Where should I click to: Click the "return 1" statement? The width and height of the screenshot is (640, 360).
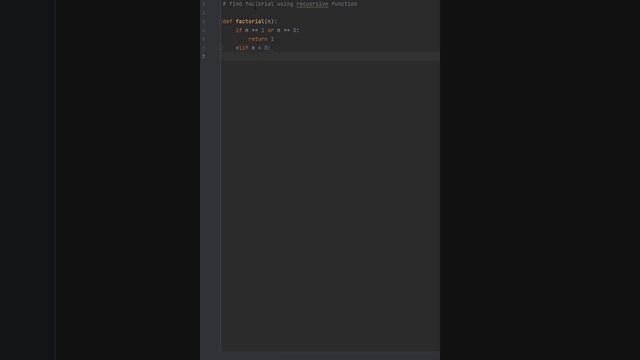[261, 39]
